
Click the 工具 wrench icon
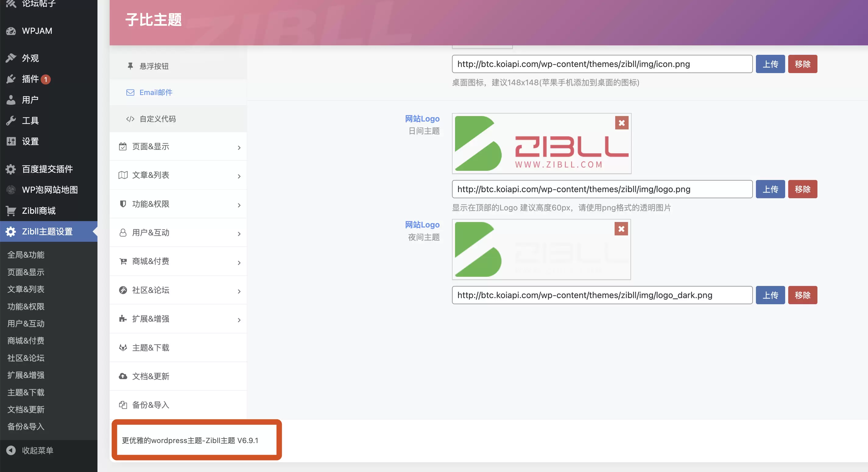(11, 121)
